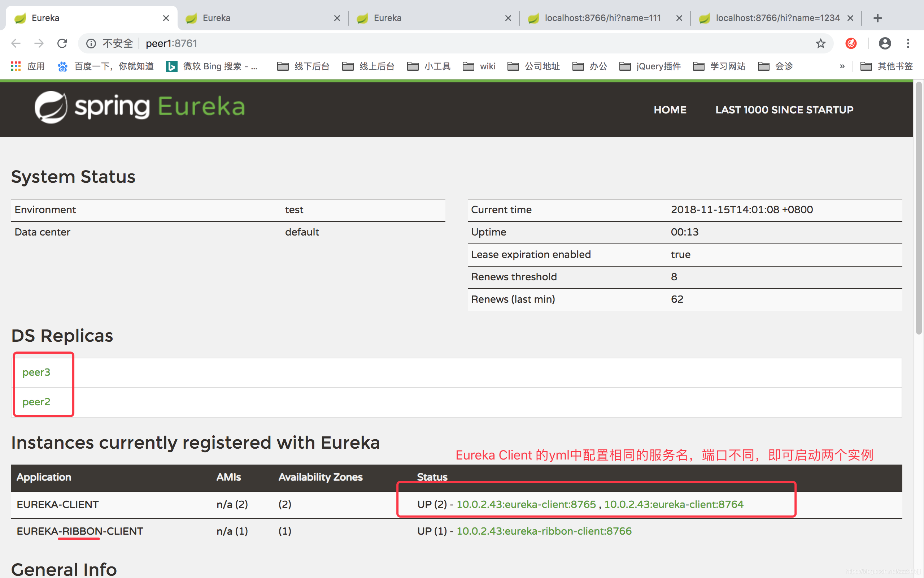Open the peer2 replica link
This screenshot has height=578, width=924.
pos(36,402)
